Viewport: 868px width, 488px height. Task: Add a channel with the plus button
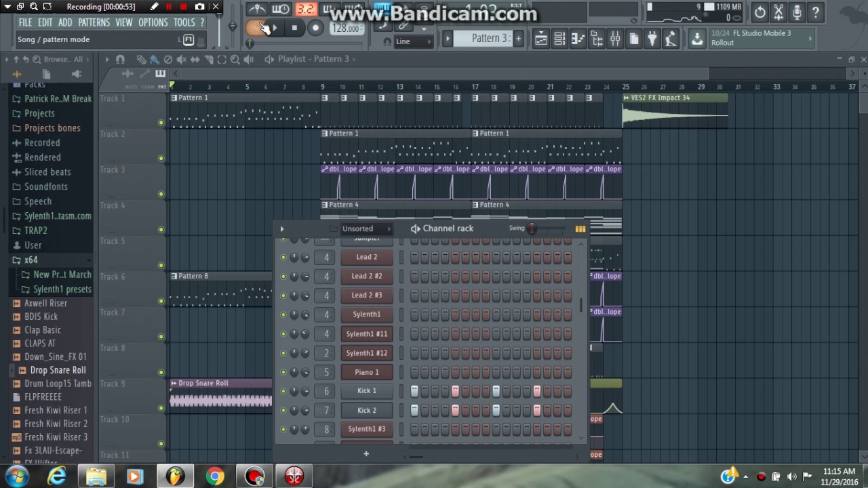366,453
